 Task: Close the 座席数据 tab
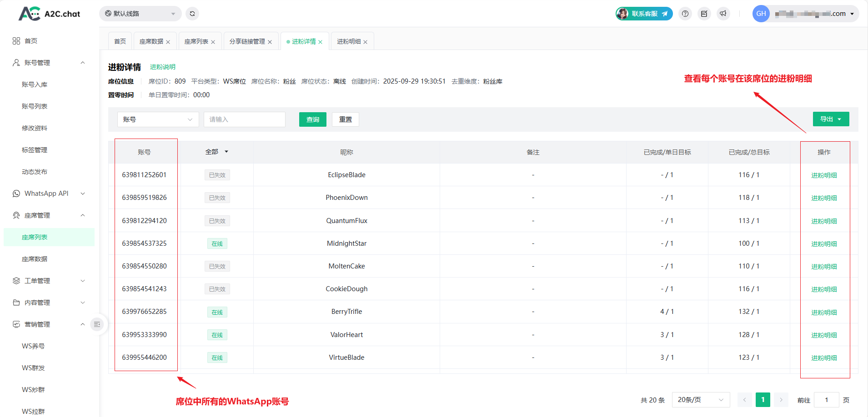coord(168,42)
